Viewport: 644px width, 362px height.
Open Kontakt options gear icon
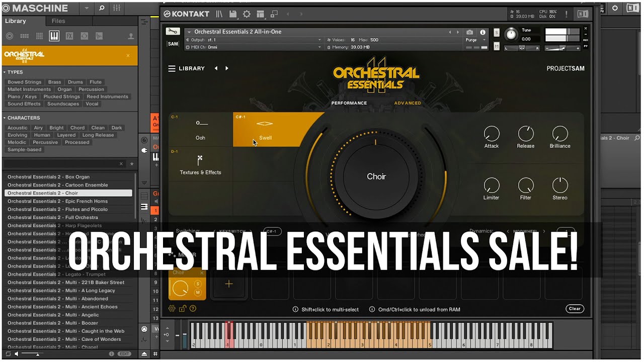(x=247, y=14)
